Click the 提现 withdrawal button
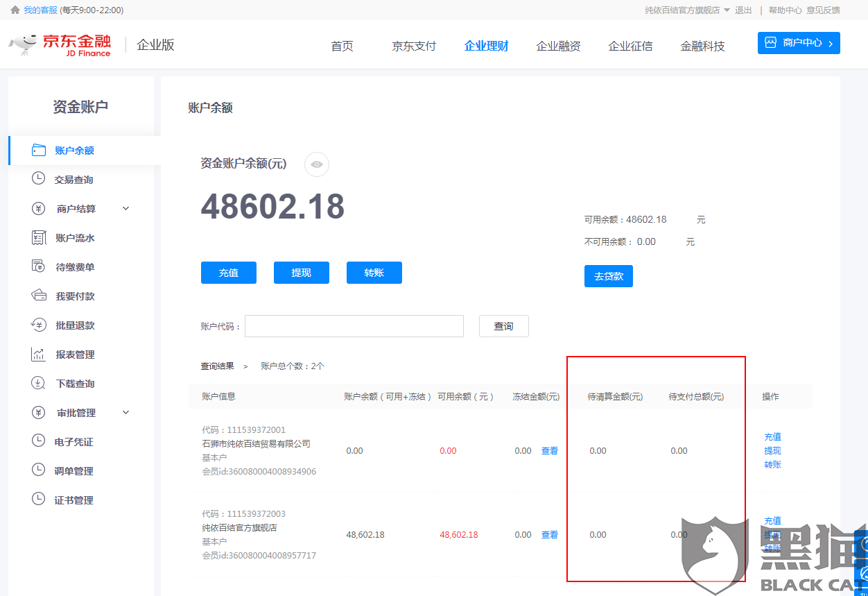868x596 pixels. click(301, 272)
